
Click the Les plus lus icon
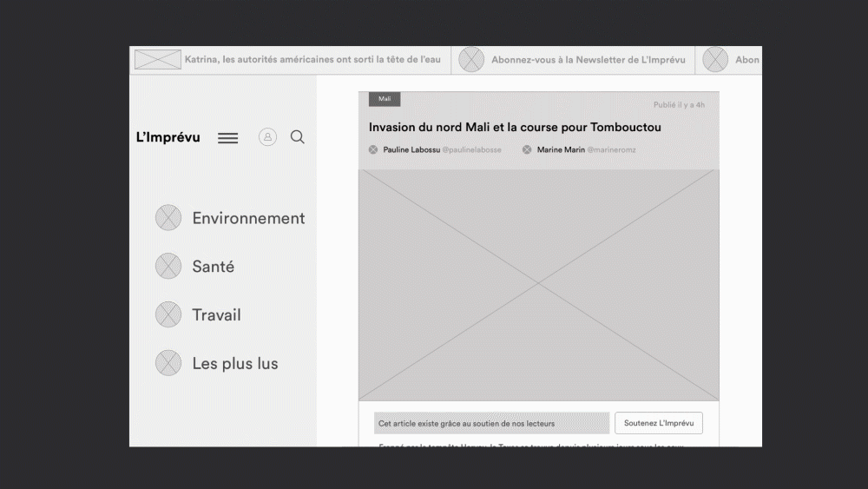coord(168,363)
